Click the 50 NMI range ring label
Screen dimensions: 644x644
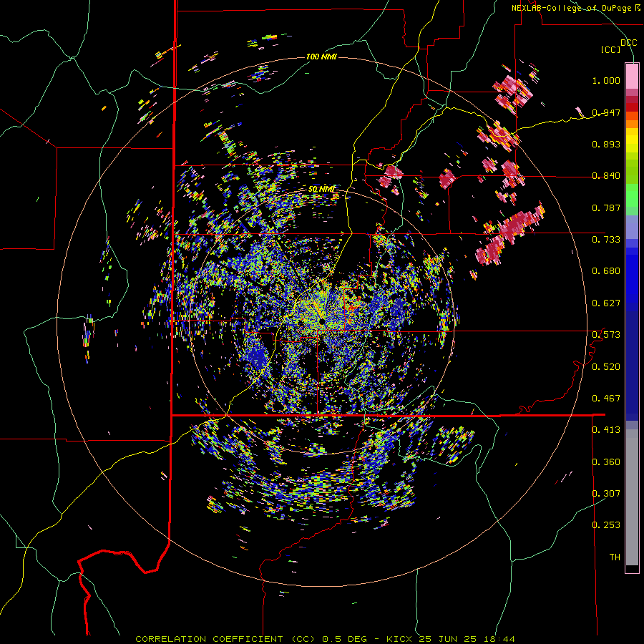[x=321, y=189]
